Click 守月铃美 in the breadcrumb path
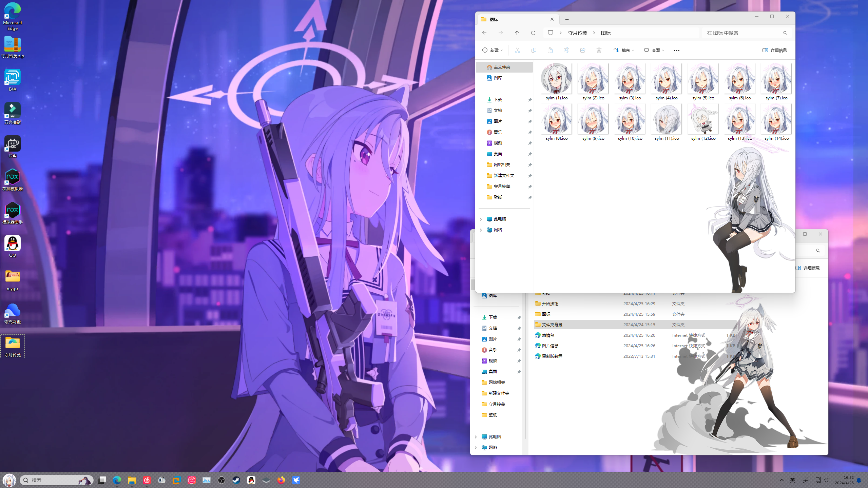Image resolution: width=868 pixels, height=488 pixels. coord(577,33)
